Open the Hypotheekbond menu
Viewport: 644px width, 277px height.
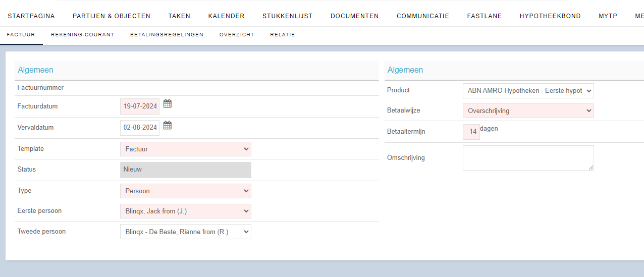[550, 16]
